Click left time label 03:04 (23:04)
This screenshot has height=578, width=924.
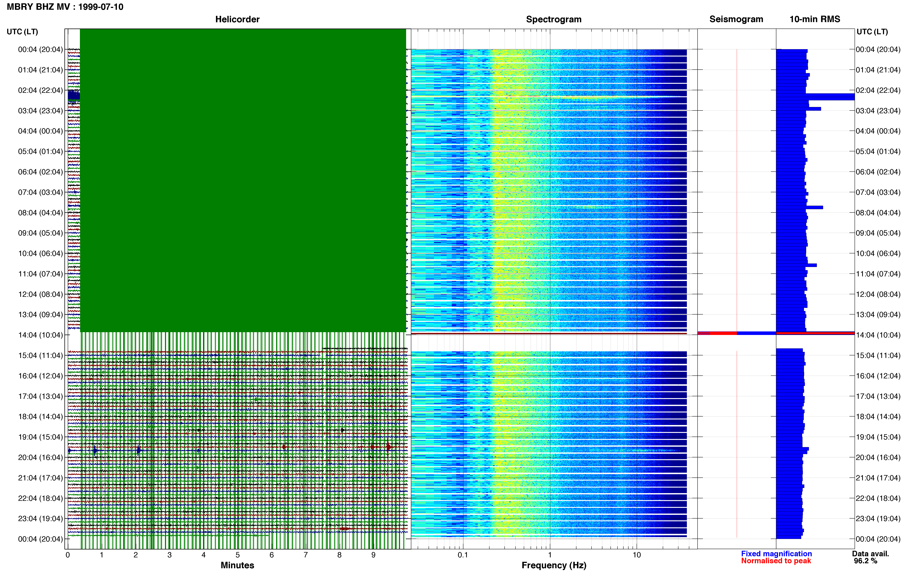pyautogui.click(x=41, y=110)
